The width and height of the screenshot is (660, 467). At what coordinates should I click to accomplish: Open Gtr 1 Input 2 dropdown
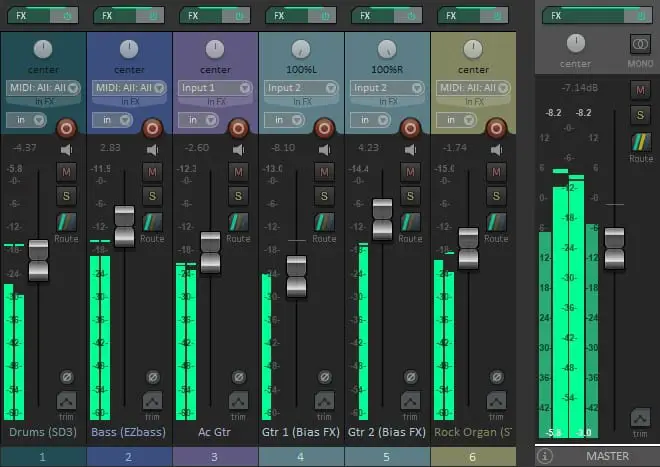click(301, 88)
